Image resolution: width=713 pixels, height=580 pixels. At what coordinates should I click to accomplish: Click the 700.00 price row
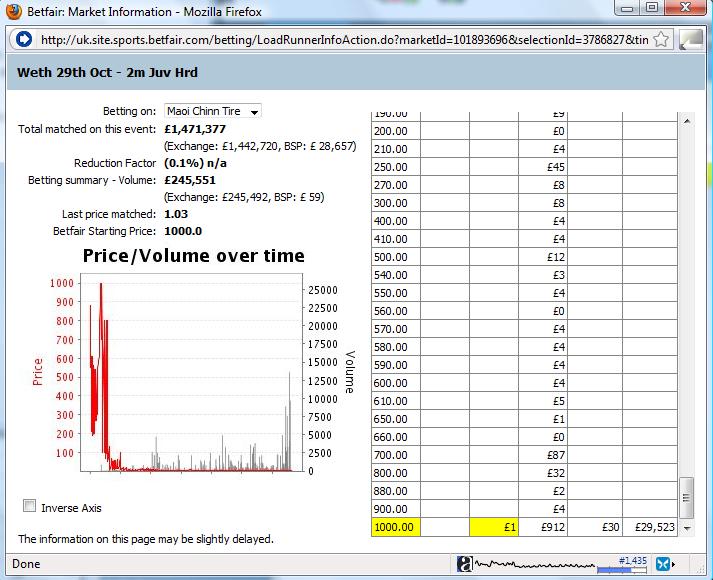pos(524,455)
